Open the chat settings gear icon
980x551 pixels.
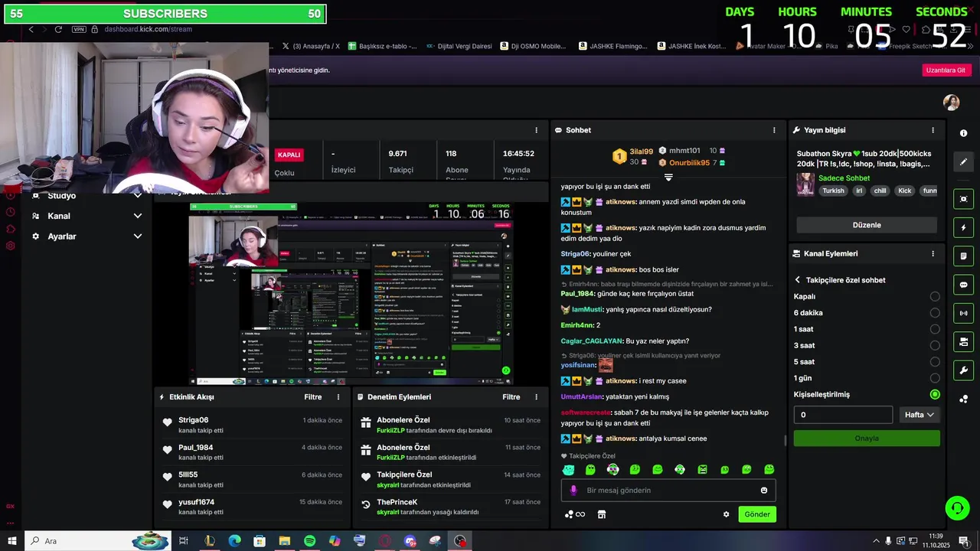726,514
